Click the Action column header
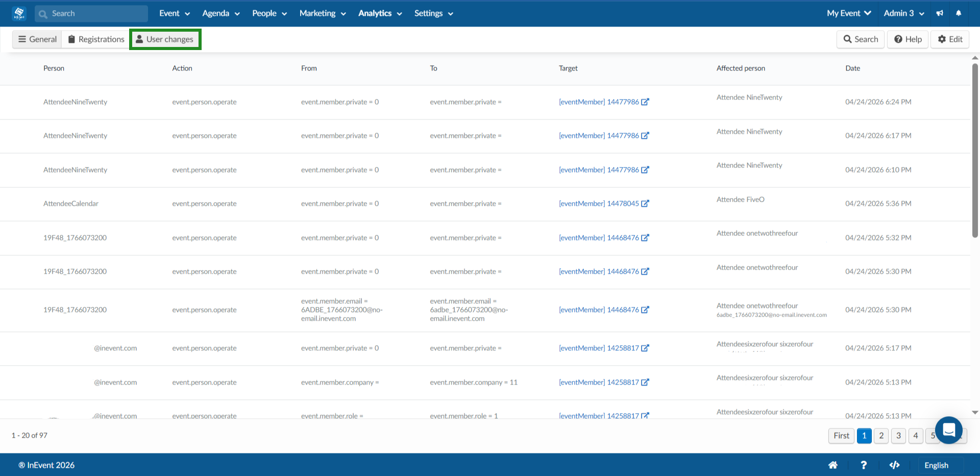 (182, 68)
